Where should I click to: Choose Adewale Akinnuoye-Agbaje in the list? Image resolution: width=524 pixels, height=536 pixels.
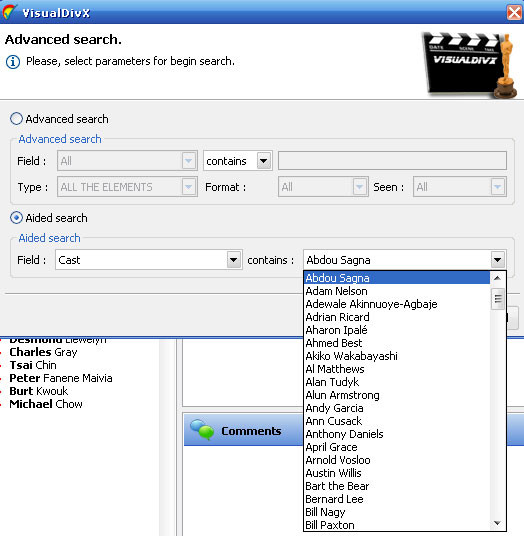click(x=397, y=304)
